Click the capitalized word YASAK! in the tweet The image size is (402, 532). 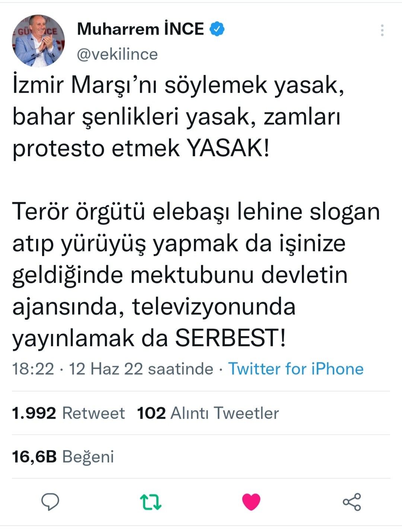(x=228, y=148)
